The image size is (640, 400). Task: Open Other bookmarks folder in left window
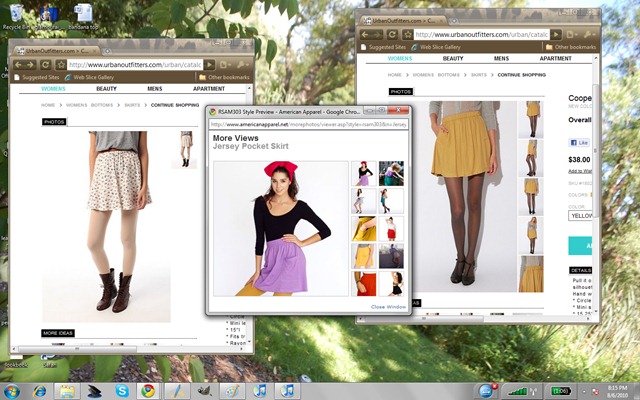224,77
